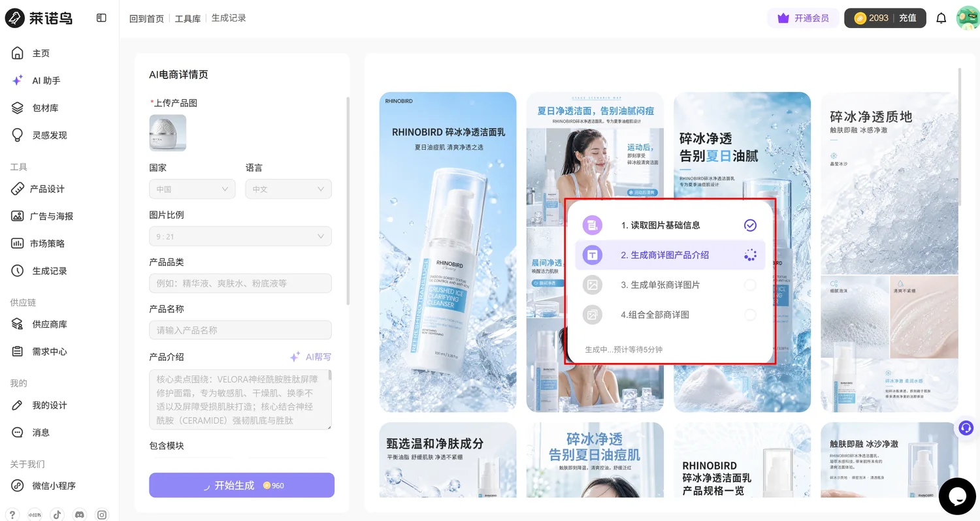980x521 pixels.
Task: Click the 产品名称 input field
Action: pos(240,330)
